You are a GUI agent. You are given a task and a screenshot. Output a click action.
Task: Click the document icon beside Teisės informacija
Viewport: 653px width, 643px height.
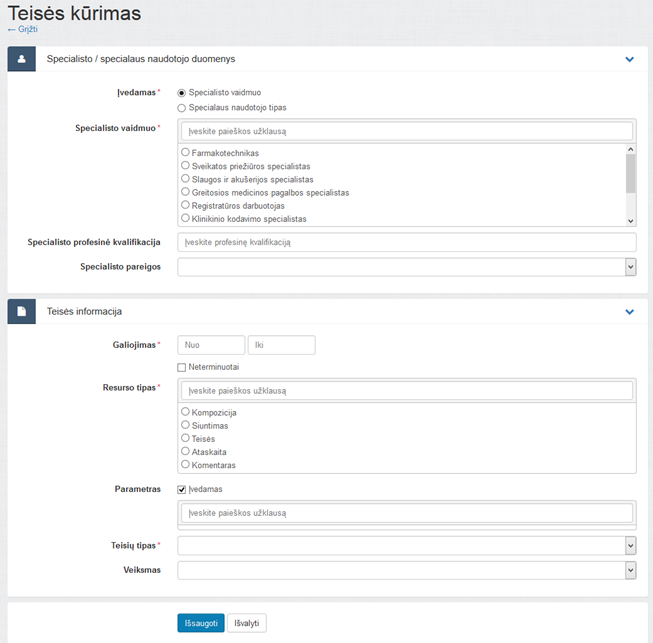[x=22, y=312]
